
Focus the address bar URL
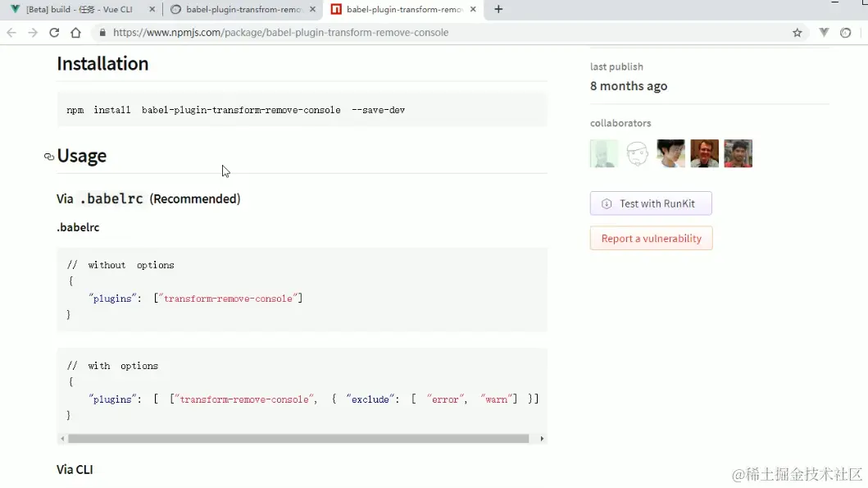[280, 33]
